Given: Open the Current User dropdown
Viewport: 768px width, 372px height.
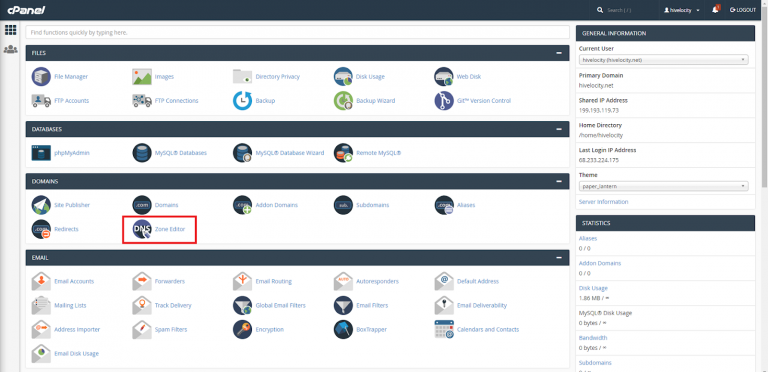Looking at the screenshot, I should [x=664, y=60].
